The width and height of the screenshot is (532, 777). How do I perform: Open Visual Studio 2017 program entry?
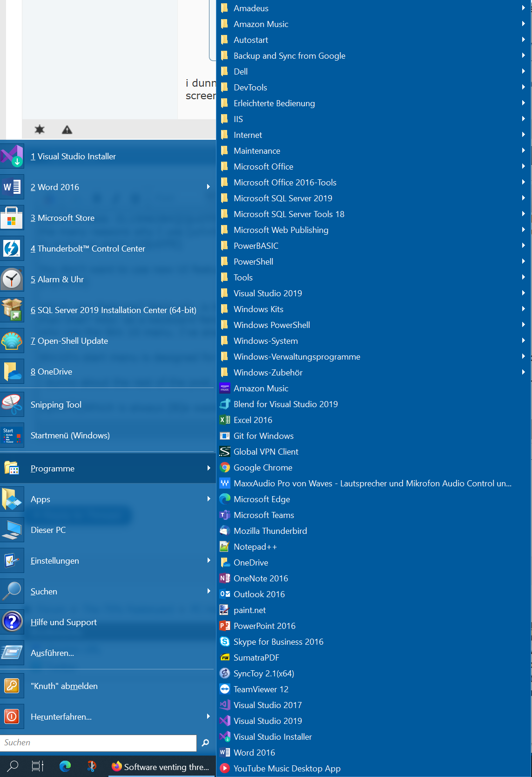click(x=373, y=705)
